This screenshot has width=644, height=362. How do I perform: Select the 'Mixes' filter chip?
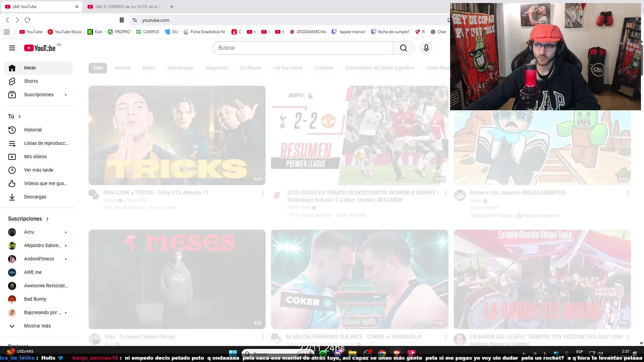[x=148, y=68]
